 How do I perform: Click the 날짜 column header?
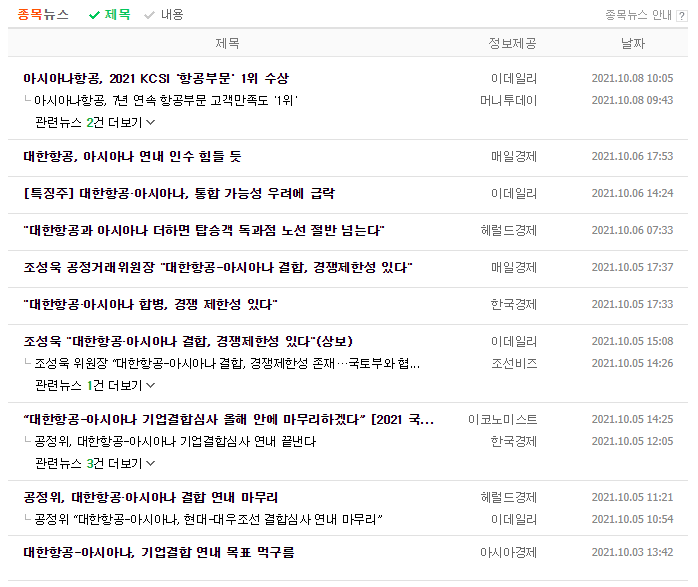coord(633,44)
